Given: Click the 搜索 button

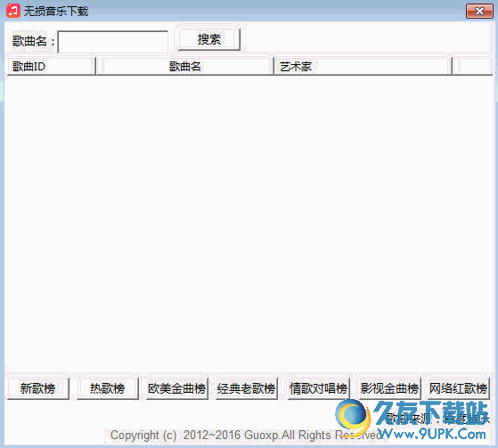Looking at the screenshot, I should click(209, 40).
